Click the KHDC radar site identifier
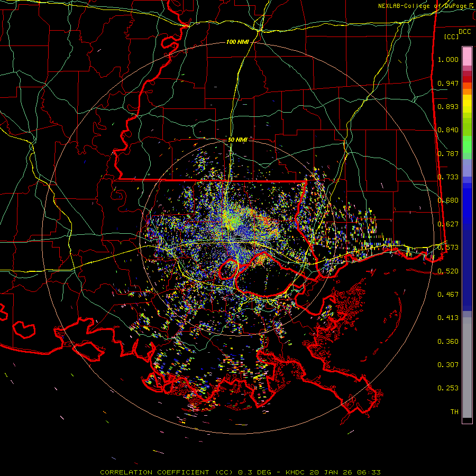Image resolution: width=476 pixels, height=476 pixels. tap(296, 472)
